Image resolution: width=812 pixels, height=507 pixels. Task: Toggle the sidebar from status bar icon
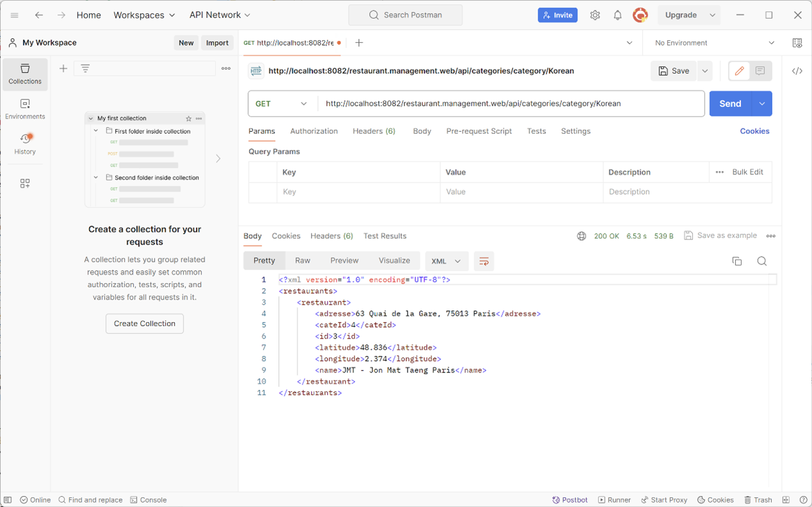click(8, 500)
